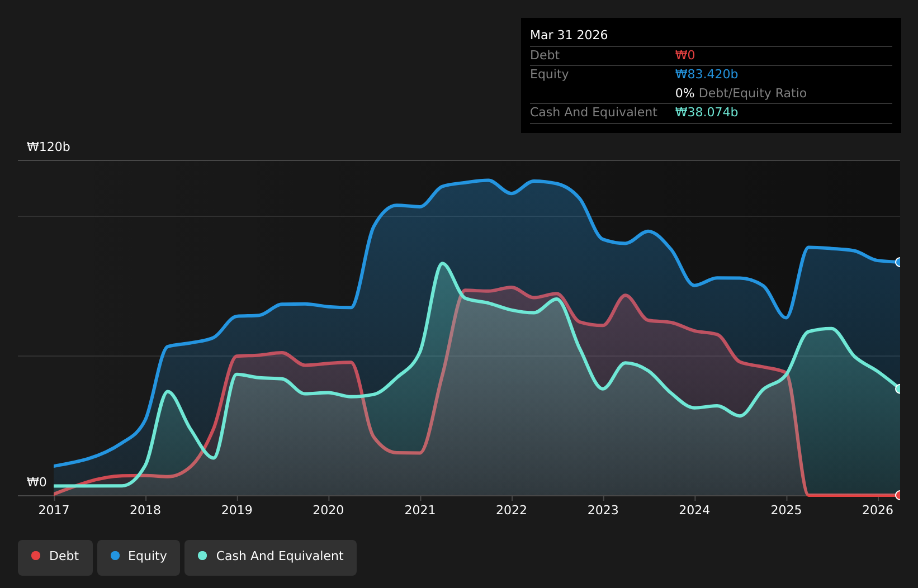
Task: Select the 2017 x-axis label
Action: [x=54, y=510]
